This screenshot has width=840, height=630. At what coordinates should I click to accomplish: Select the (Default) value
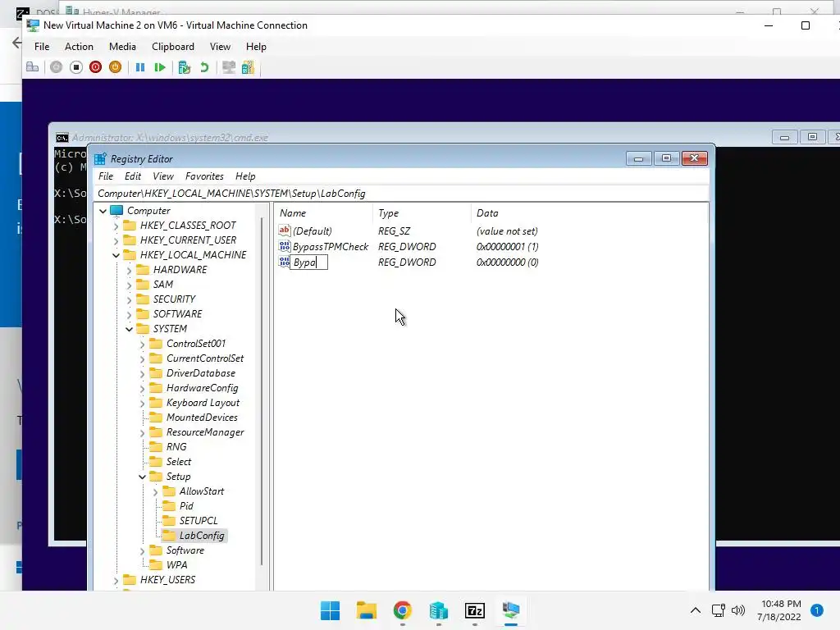coord(313,231)
